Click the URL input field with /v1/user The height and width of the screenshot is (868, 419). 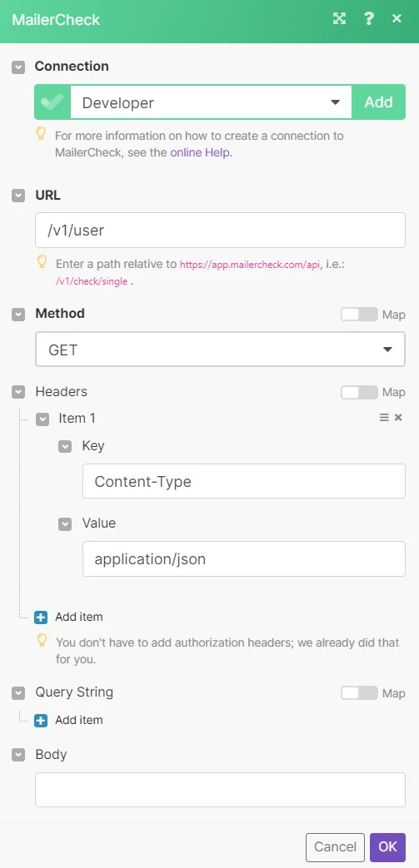point(220,231)
